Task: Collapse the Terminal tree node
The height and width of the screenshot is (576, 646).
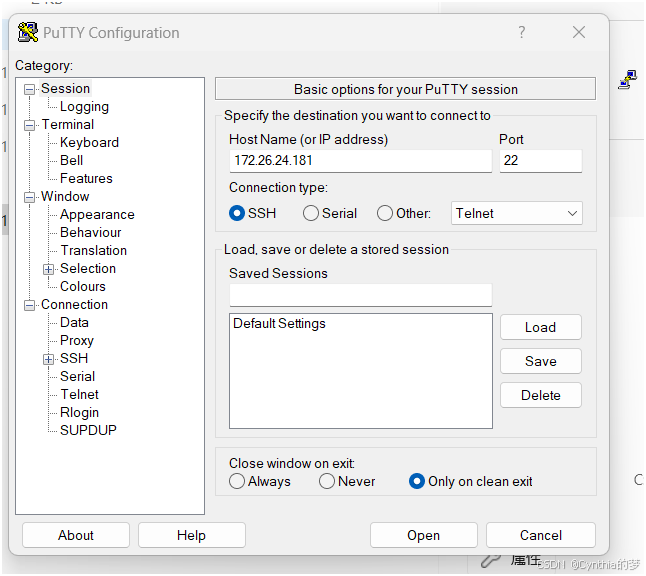Action: click(29, 125)
